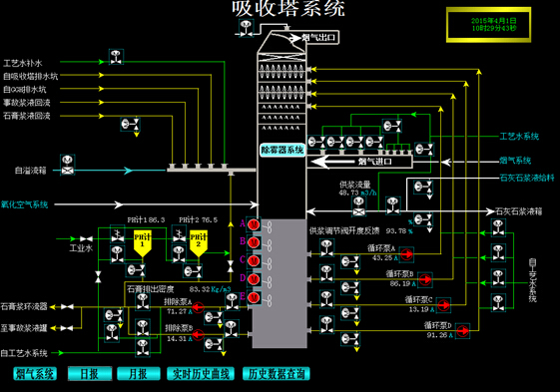This screenshot has height=392, width=560.
Task: Open the 日报 report tab
Action: (90, 374)
